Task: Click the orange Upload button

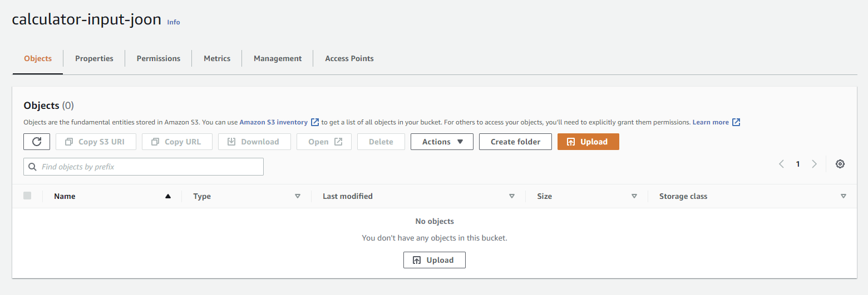Action: point(588,142)
